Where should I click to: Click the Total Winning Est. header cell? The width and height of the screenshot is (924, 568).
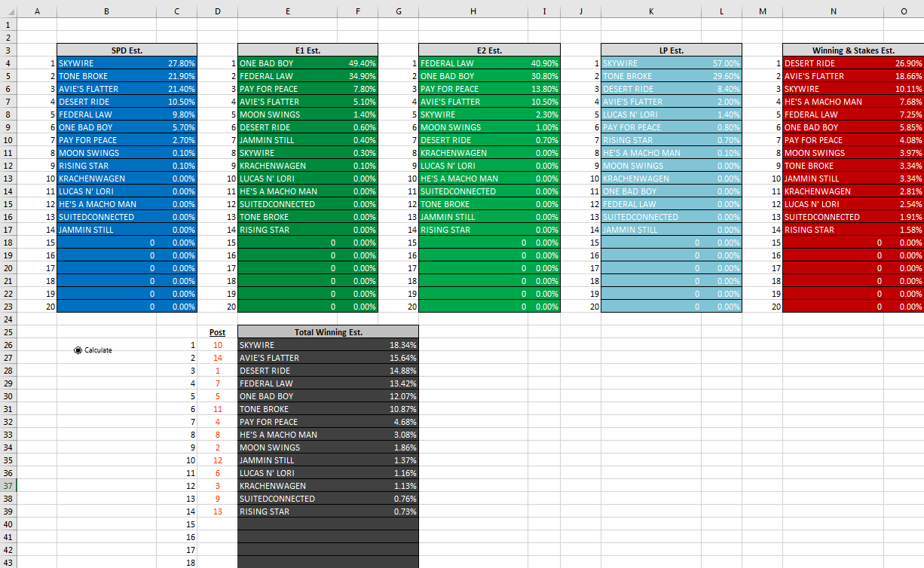(x=328, y=332)
